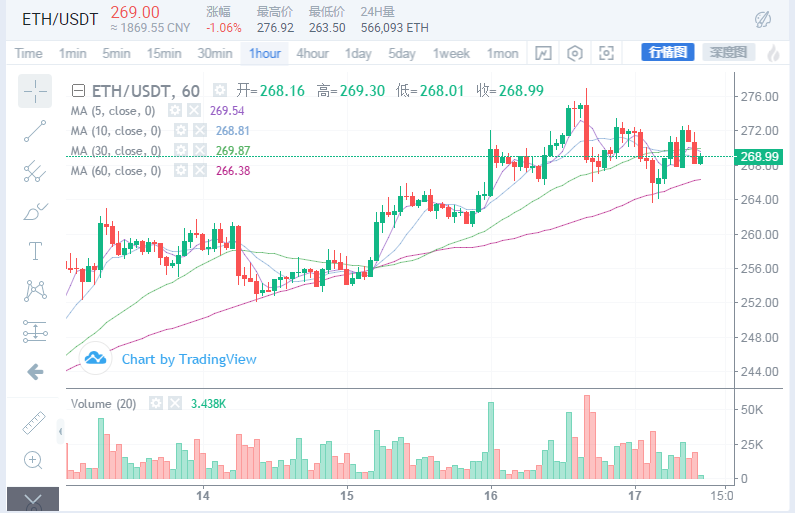Select the brush drawing tool
The height and width of the screenshot is (513, 795).
[x=35, y=211]
